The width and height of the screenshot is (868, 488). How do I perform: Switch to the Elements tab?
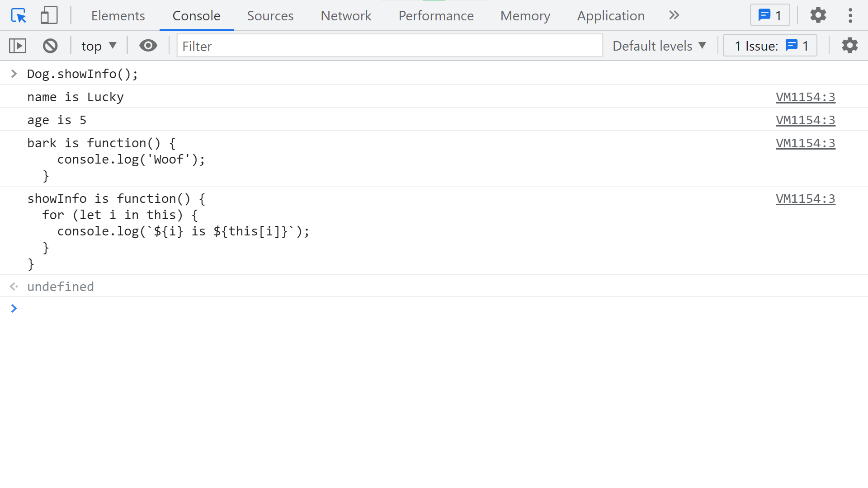(x=118, y=16)
